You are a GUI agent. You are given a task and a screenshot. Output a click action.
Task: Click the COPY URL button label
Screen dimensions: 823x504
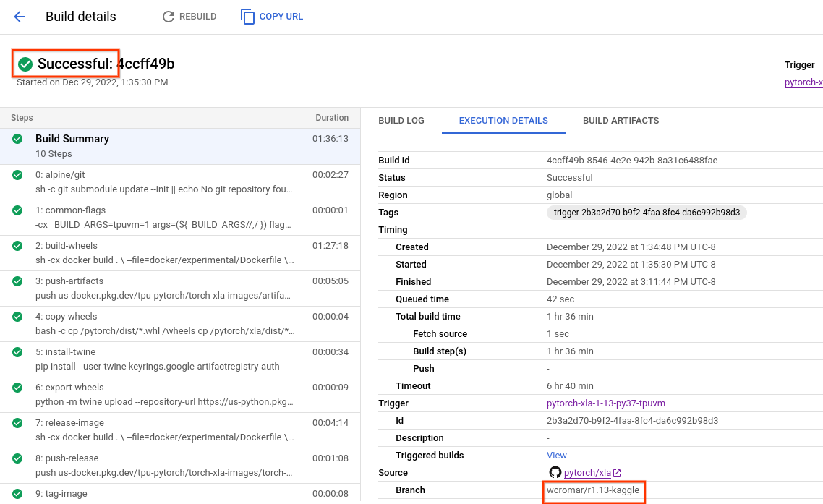[281, 17]
